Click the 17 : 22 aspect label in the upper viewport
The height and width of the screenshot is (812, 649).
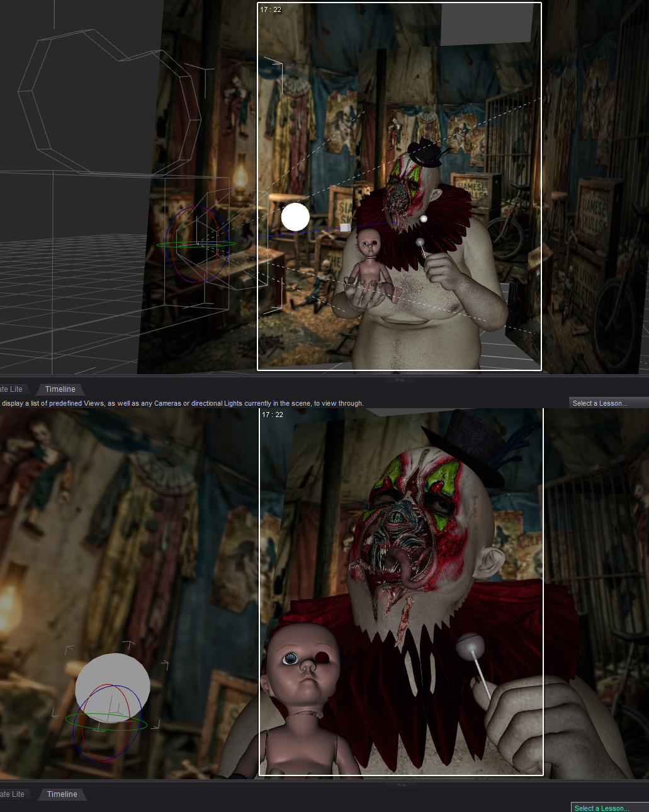click(271, 9)
